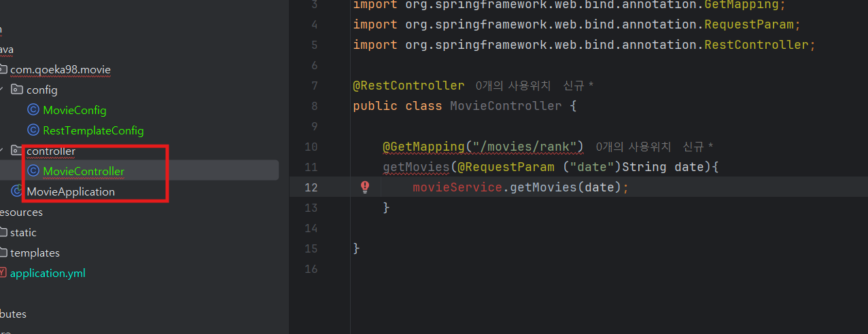868x334 pixels.
Task: Click the run-class icon beside MovieApplication
Action: [17, 191]
